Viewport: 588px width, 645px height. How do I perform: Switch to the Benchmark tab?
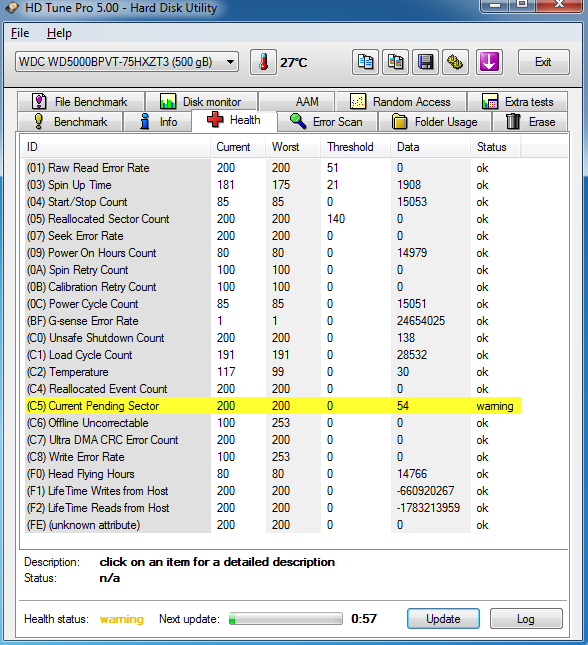[70, 122]
